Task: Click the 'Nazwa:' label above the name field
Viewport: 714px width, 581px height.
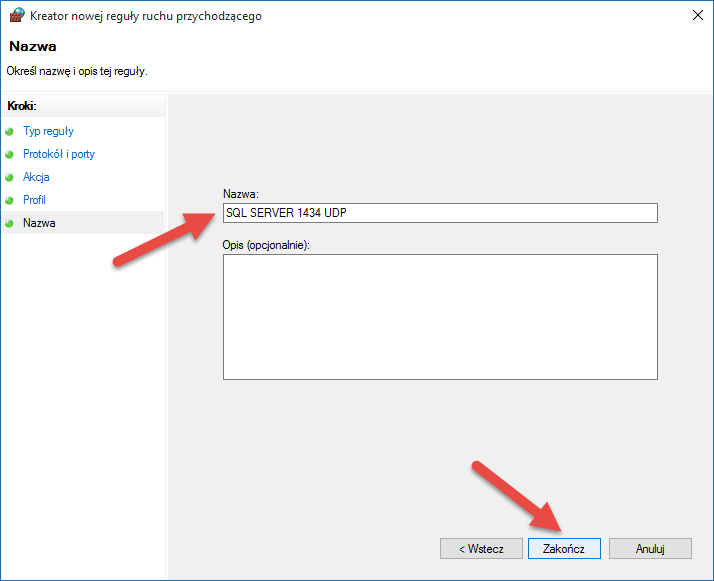Action: coord(241,194)
